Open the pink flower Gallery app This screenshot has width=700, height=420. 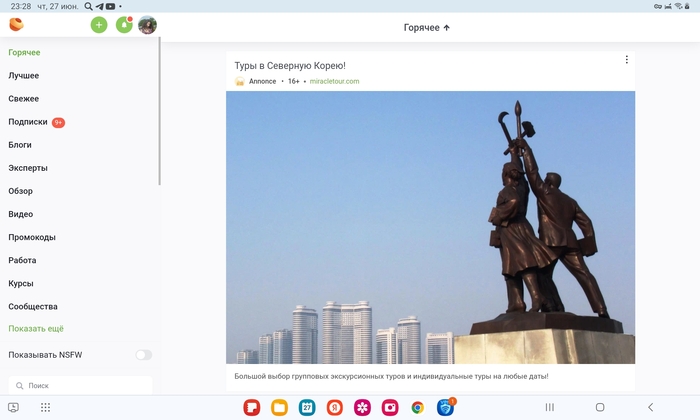[362, 408]
